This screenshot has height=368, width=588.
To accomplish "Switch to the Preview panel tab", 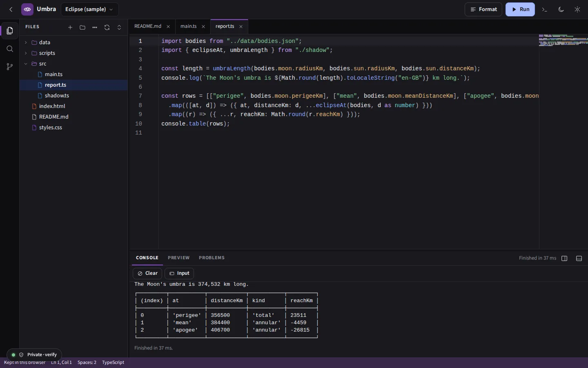I will pos(178,258).
